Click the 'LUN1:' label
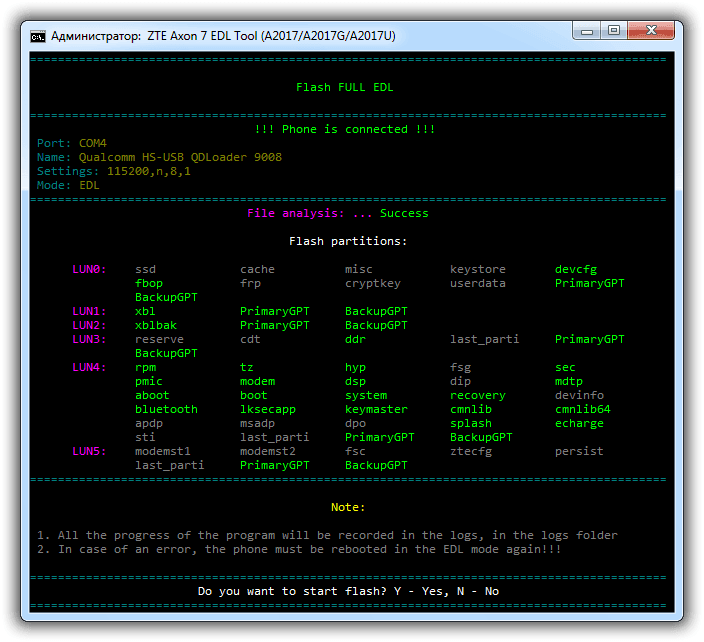The height and width of the screenshot is (642, 704). 89,311
